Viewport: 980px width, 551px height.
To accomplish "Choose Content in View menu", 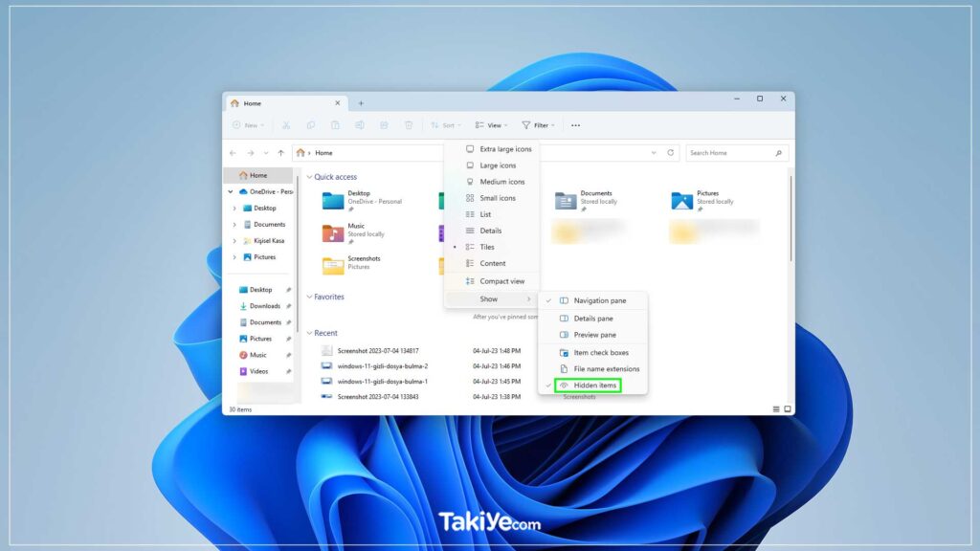I will point(491,264).
